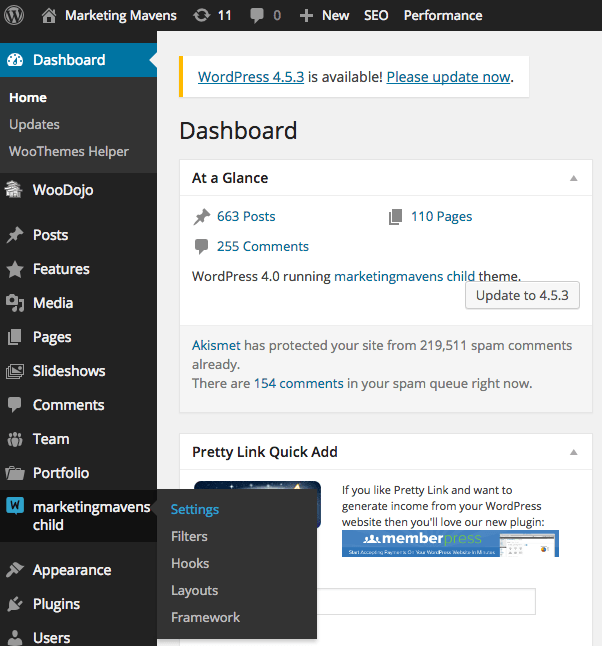Open the Performance admin bar menu
This screenshot has height=646, width=602.
[443, 16]
